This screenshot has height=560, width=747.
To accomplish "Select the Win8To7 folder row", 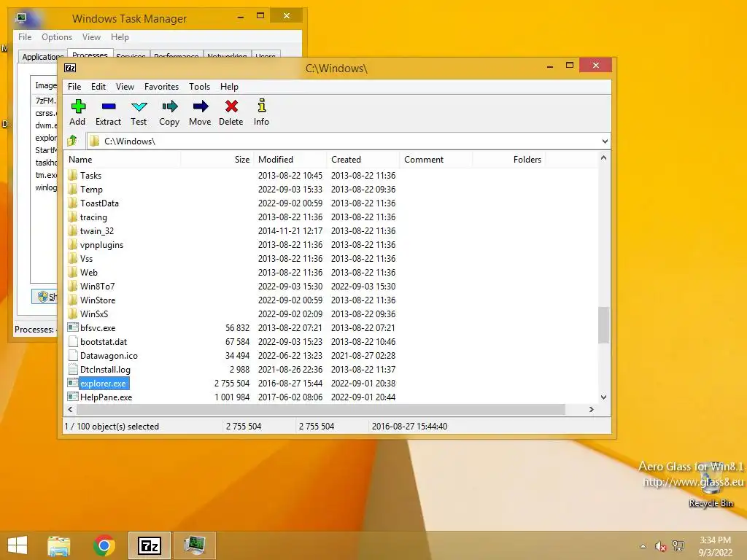I will pyautogui.click(x=332, y=286).
